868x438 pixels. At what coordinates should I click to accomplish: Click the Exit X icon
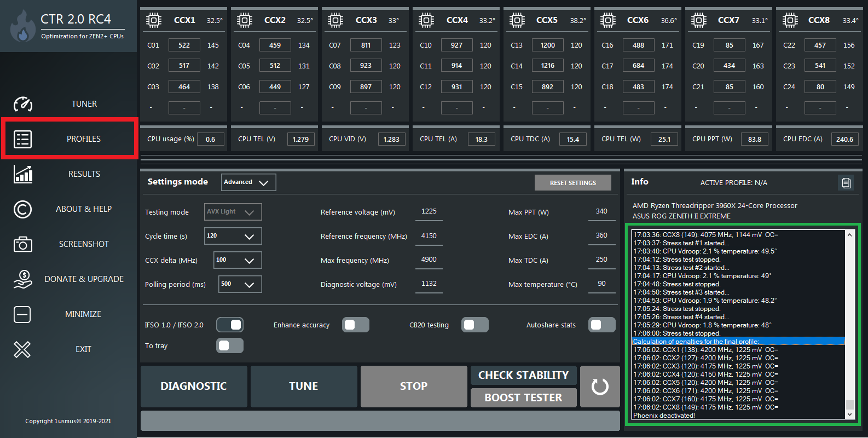coord(22,349)
